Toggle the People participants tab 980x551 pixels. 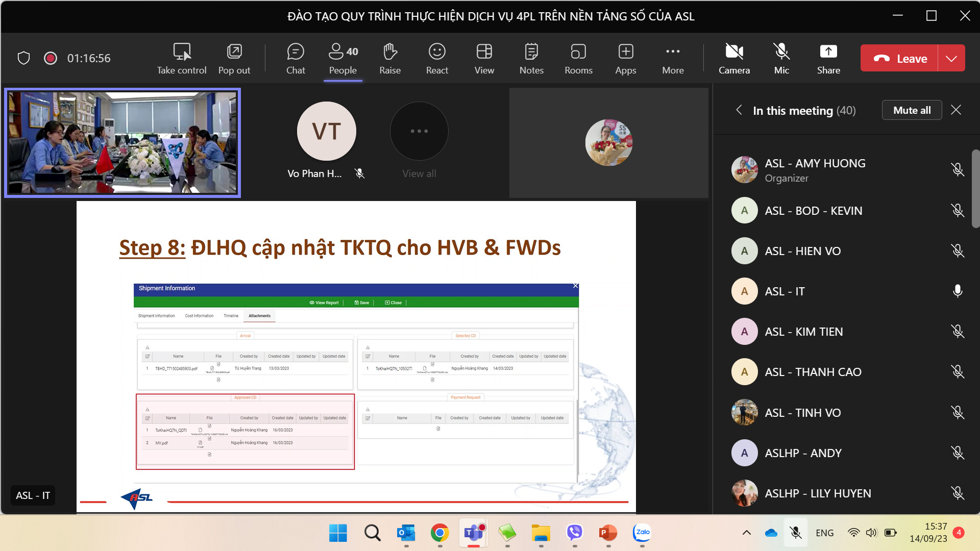[342, 58]
